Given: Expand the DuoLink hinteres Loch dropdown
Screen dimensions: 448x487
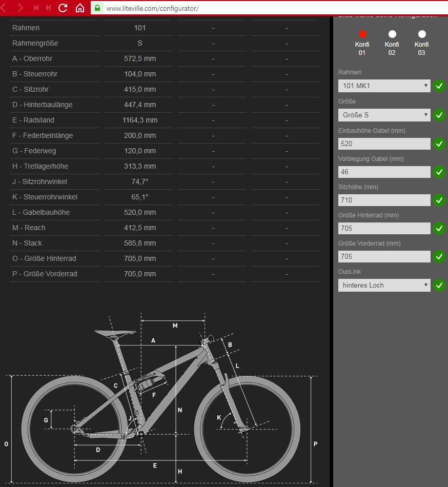Looking at the screenshot, I should point(384,286).
